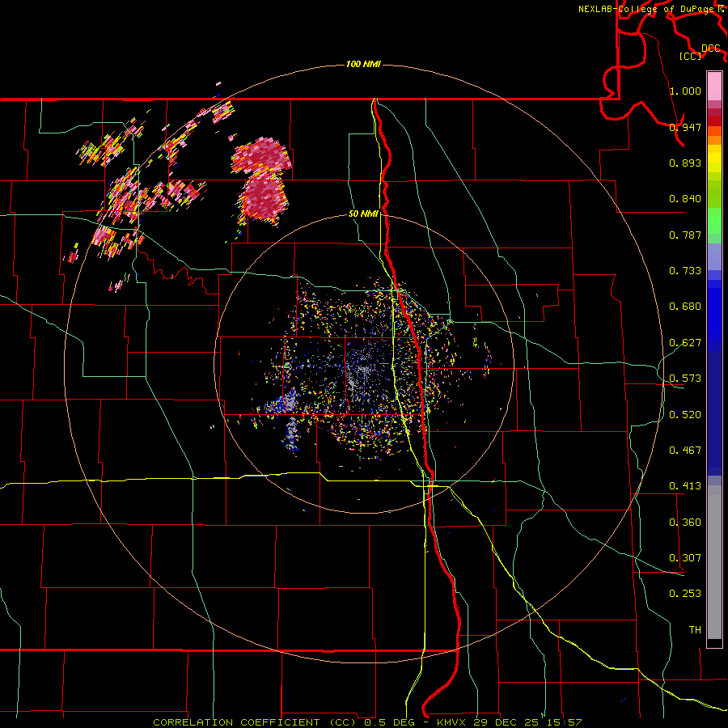Click the TH threshold label on legend
The width and height of the screenshot is (728, 728).
(x=695, y=630)
